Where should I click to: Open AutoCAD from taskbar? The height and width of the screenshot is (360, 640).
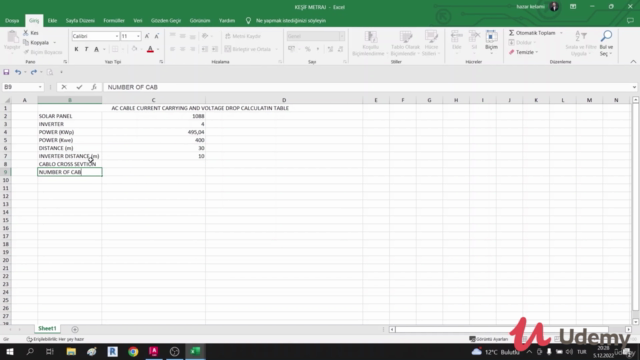click(154, 351)
